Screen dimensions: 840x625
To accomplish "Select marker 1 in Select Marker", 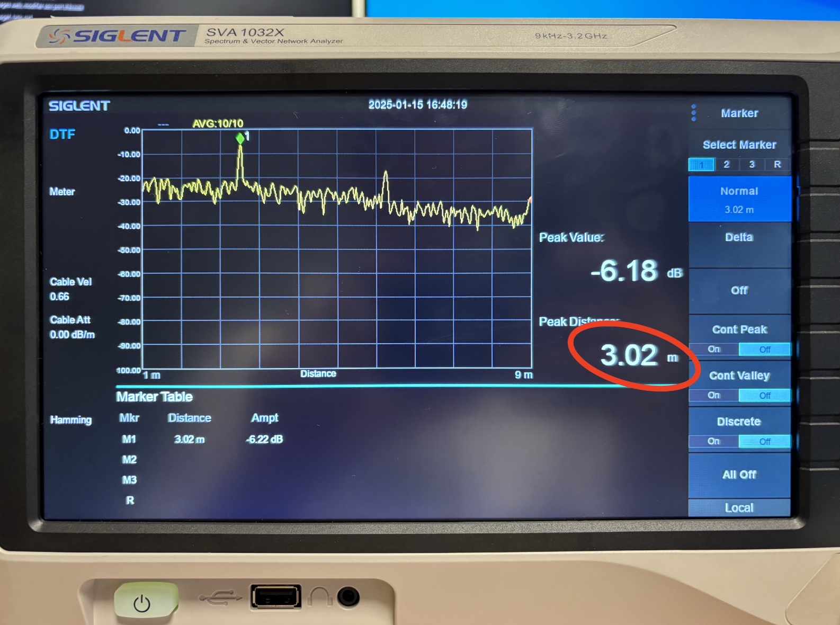I will tap(701, 165).
